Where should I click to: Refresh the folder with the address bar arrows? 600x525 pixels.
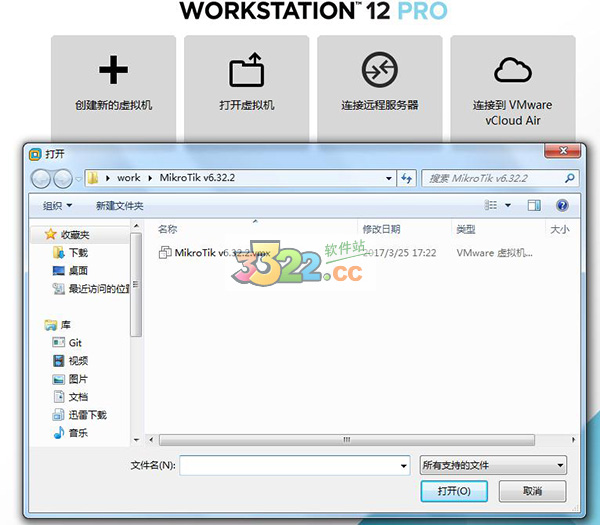point(406,178)
